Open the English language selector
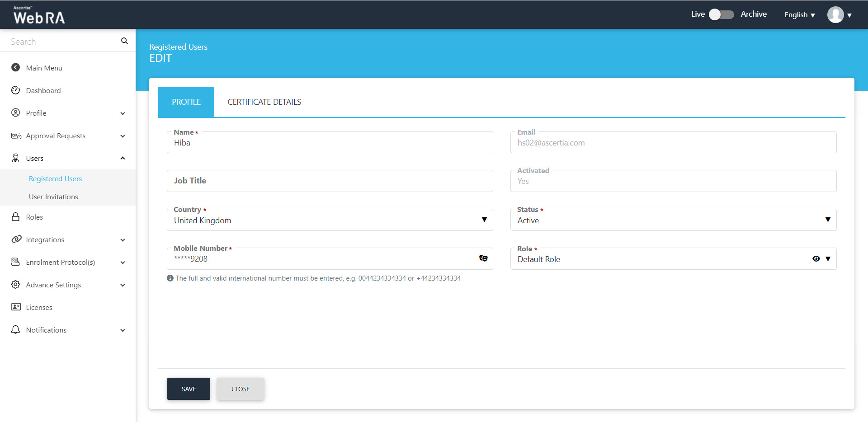The image size is (868, 422). tap(799, 15)
